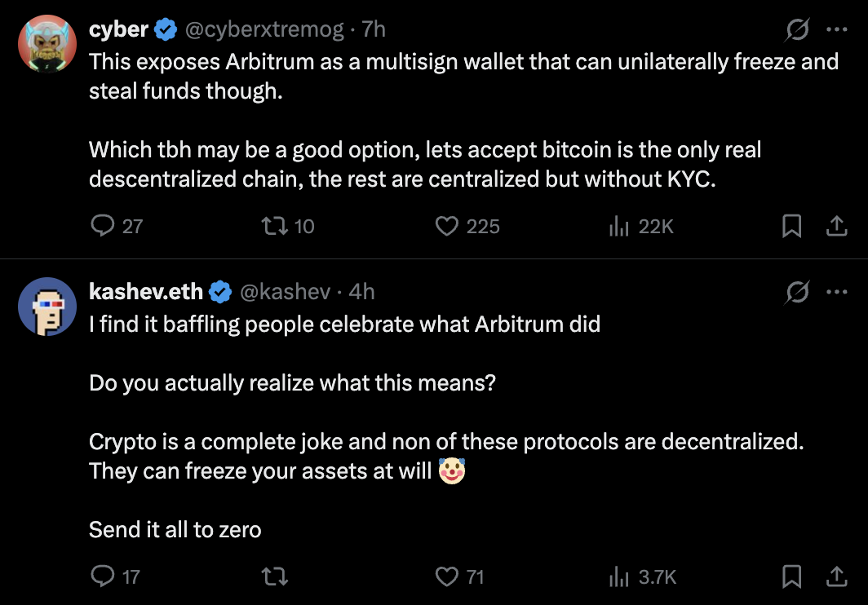Bookmark kashev.eth's tweet

791,577
